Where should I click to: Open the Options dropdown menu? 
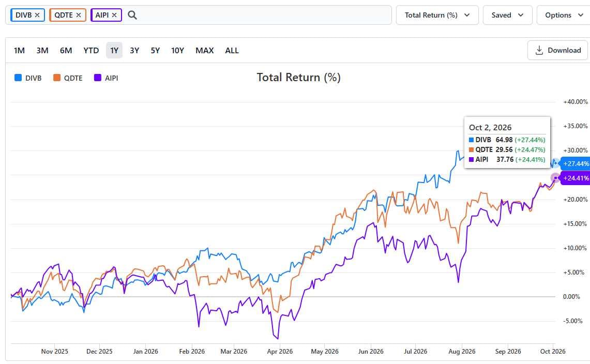pos(564,15)
